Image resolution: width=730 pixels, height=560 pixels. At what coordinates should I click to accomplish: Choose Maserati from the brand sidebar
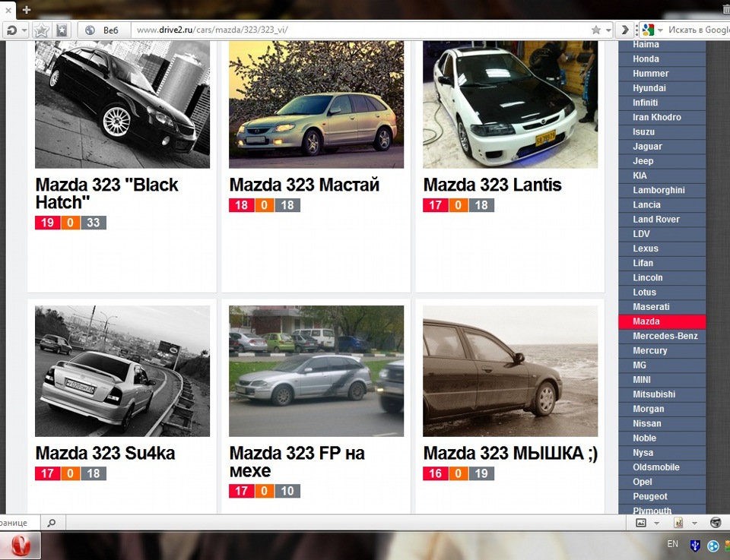[662, 307]
